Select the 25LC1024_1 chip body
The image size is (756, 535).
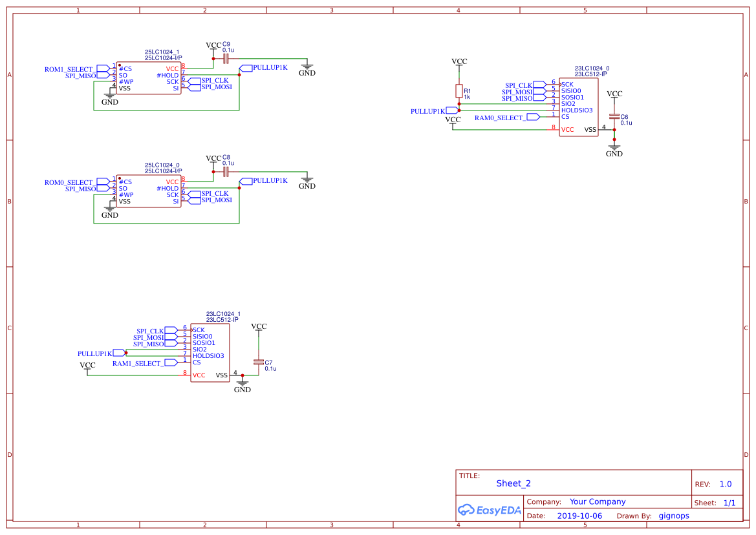(149, 78)
